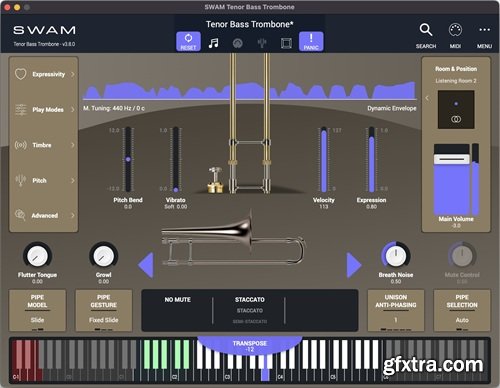Select the SEMI-STACCATO articulation
The width and height of the screenshot is (500, 388).
pos(250,321)
